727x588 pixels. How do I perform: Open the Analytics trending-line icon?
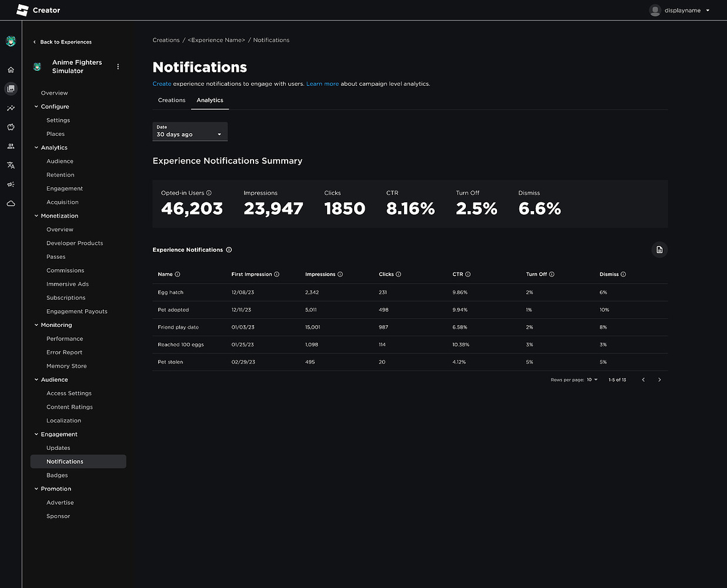[x=11, y=108]
